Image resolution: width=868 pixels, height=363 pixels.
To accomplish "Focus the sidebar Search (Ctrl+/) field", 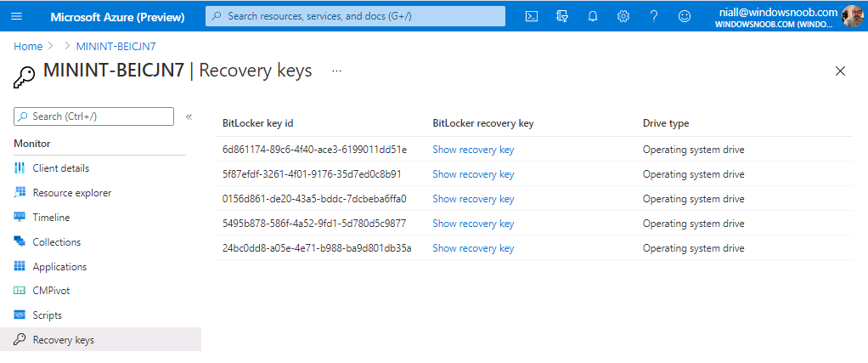I will click(x=93, y=116).
